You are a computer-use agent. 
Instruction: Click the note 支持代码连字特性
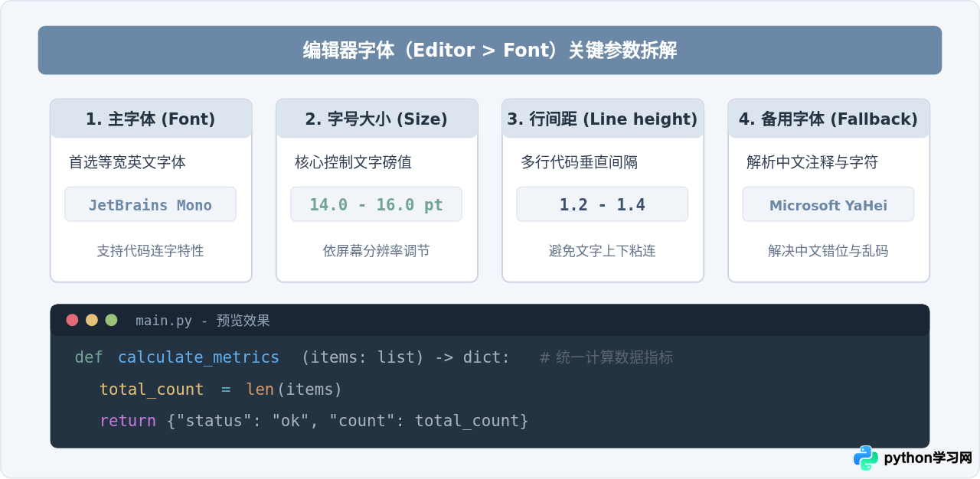pyautogui.click(x=151, y=251)
